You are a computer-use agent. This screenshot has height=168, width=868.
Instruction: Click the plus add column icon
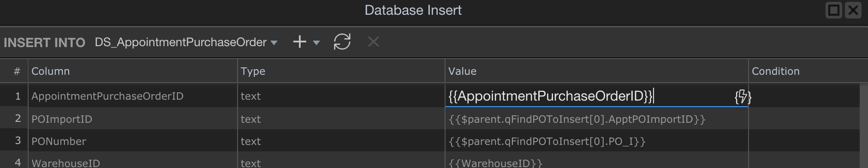tap(299, 42)
